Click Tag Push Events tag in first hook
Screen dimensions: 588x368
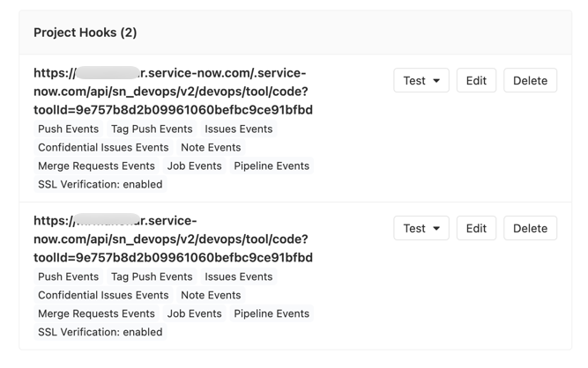click(152, 129)
